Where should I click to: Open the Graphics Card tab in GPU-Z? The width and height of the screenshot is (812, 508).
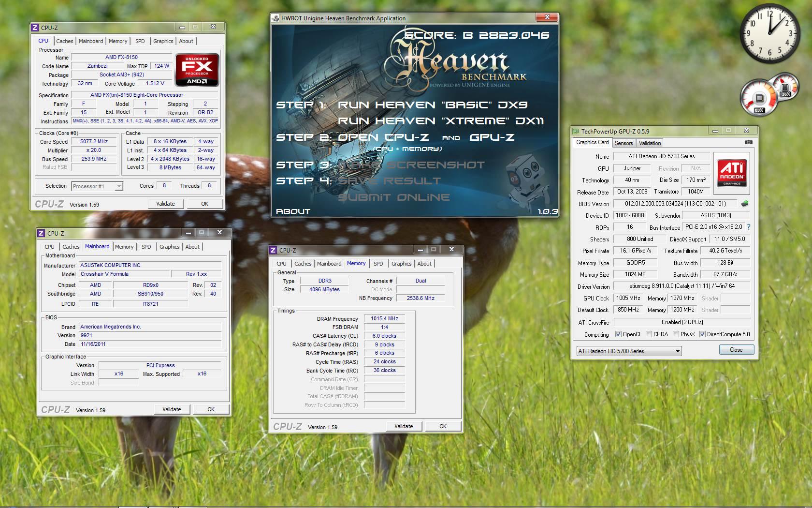[592, 142]
